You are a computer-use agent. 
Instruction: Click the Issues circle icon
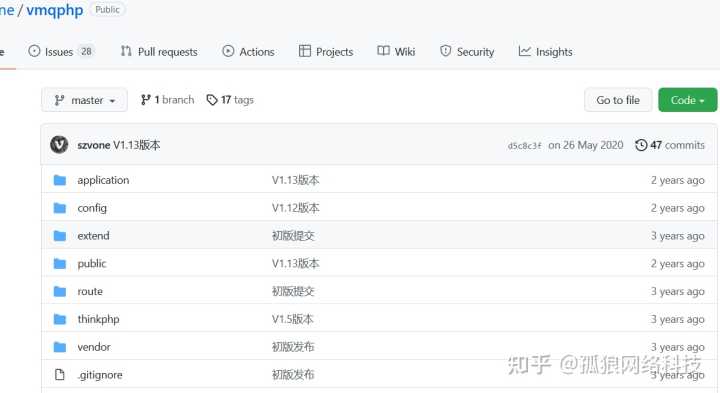34,51
